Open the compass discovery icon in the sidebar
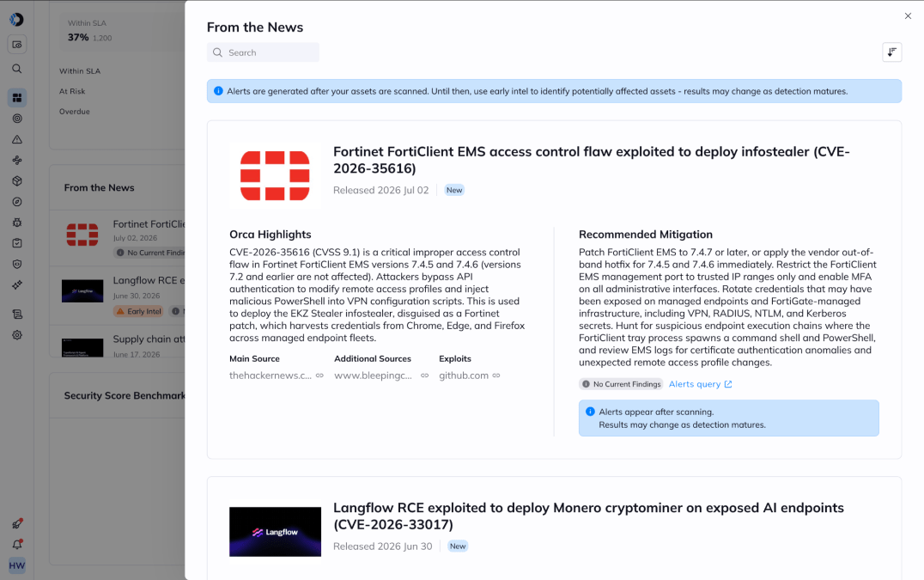 click(x=17, y=202)
